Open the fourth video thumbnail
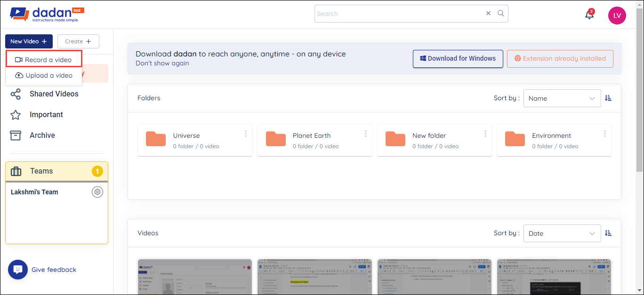The width and height of the screenshot is (644, 295). coord(554,277)
